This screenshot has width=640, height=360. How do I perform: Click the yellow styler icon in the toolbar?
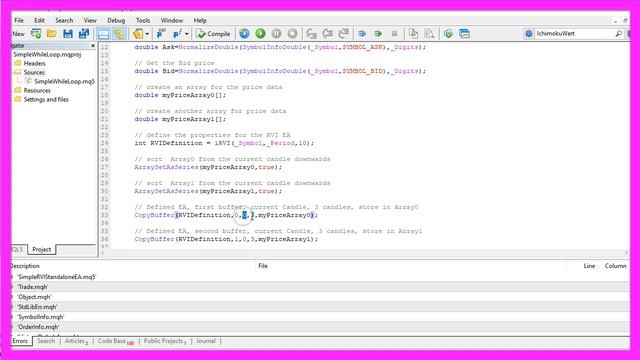[x=138, y=34]
